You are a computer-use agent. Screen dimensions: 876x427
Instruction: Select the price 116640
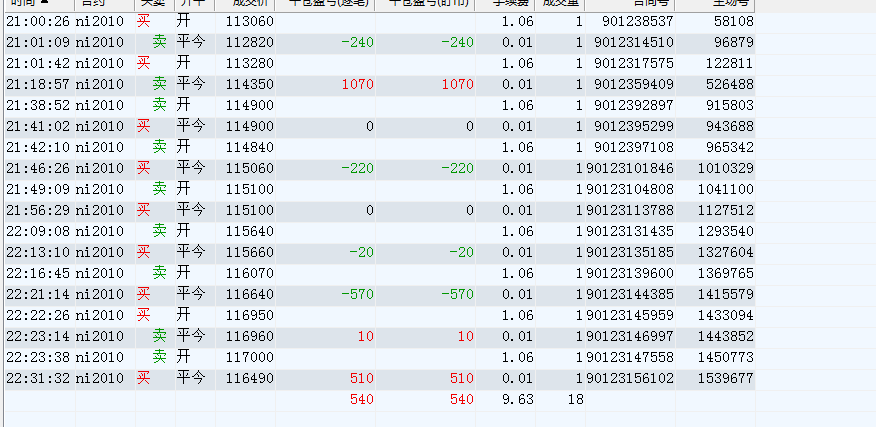tap(250, 295)
